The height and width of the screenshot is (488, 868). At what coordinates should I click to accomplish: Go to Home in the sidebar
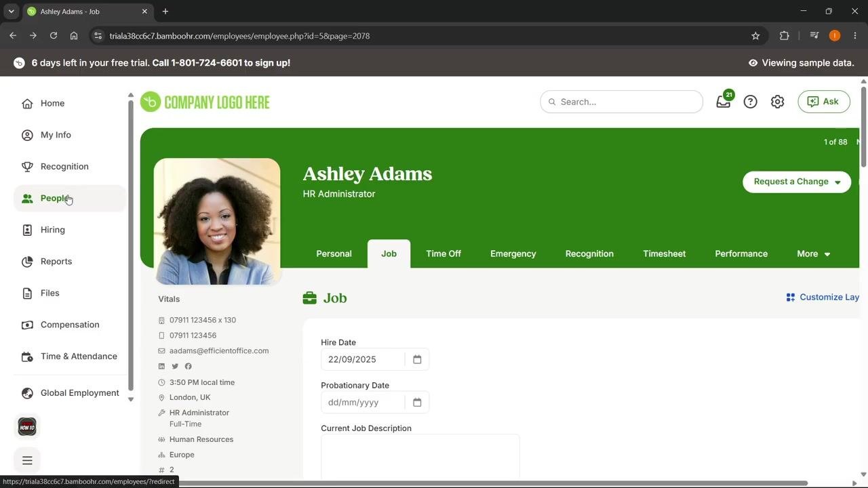[x=70, y=104]
